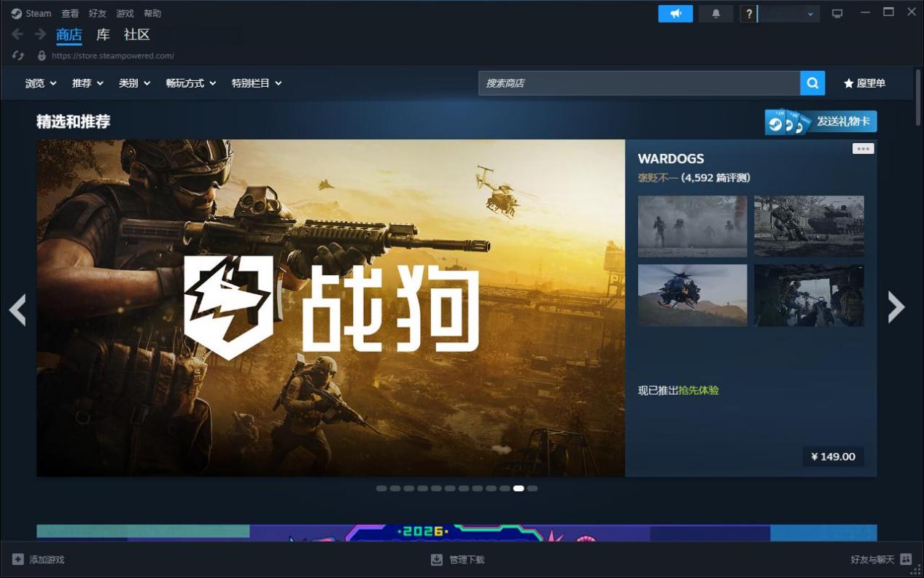The height and width of the screenshot is (578, 924).
Task: Click the 抢先体验 early access text
Action: click(699, 390)
